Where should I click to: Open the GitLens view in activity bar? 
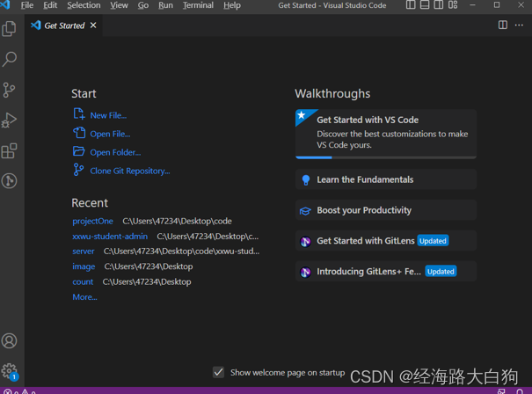9,181
